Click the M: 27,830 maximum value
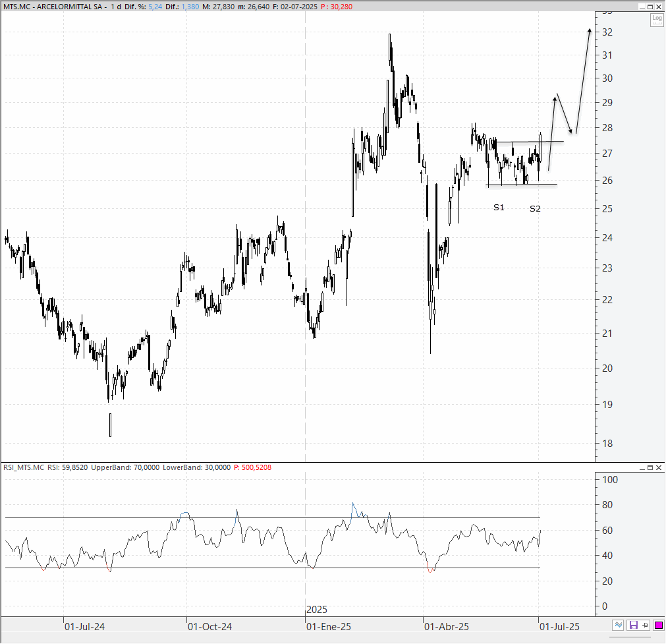The image size is (666, 644). click(x=218, y=7)
